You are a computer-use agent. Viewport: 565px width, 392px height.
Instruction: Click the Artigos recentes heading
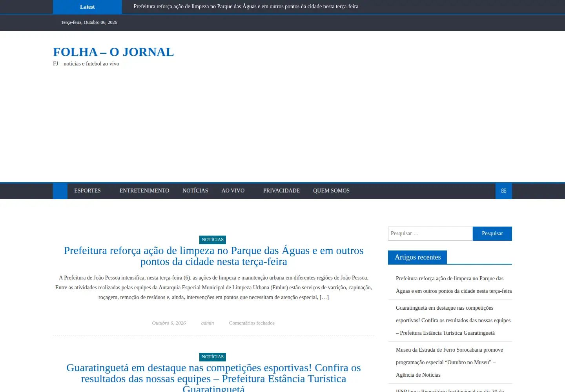pos(417,257)
